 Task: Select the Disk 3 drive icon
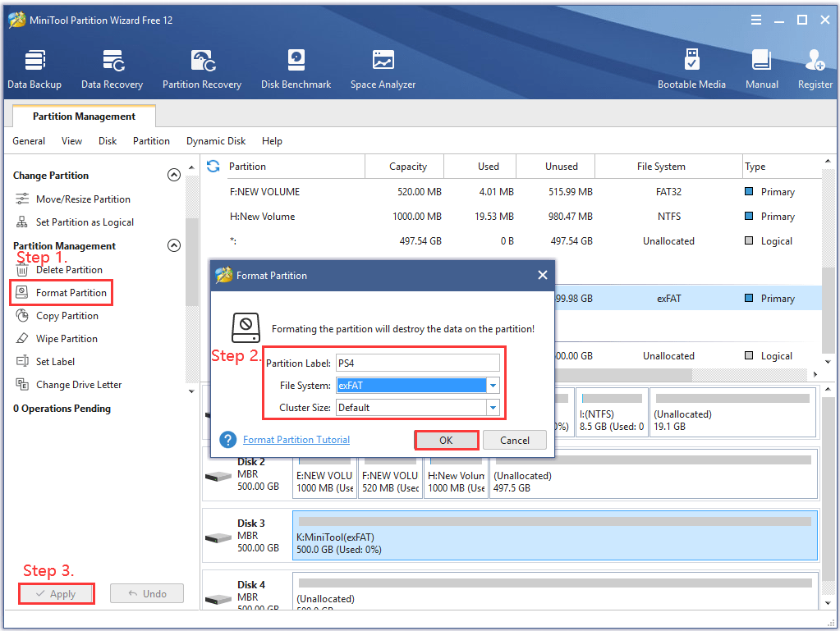pos(218,537)
